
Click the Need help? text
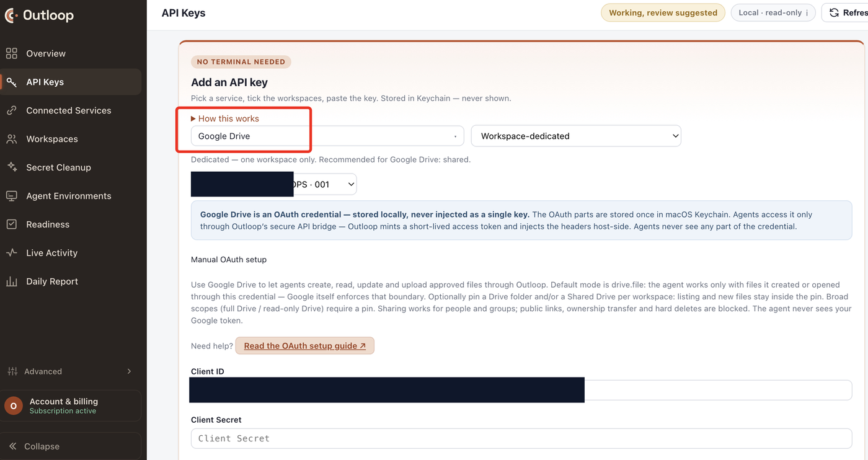(x=211, y=346)
